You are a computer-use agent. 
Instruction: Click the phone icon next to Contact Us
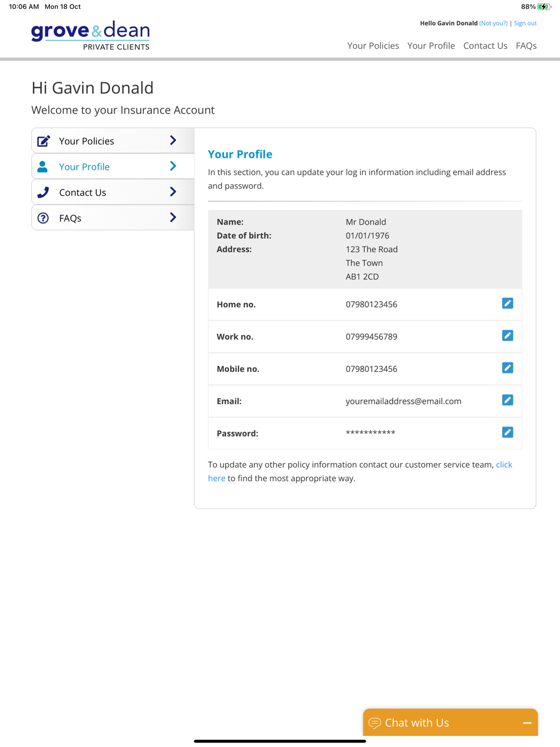pyautogui.click(x=43, y=193)
